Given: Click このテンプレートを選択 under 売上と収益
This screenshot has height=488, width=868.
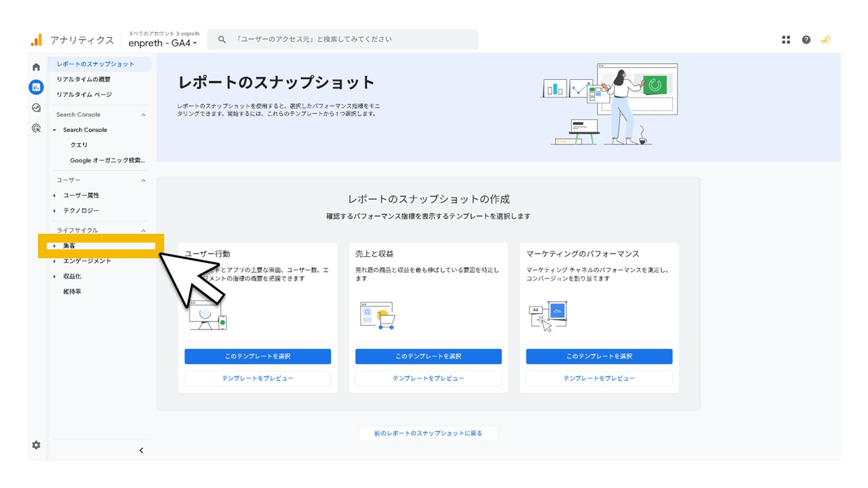Looking at the screenshot, I should pos(428,356).
